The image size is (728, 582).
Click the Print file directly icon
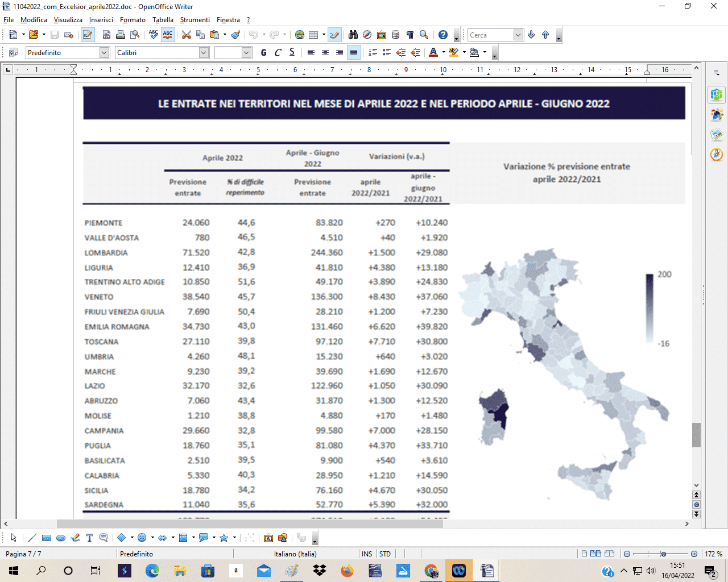[121, 35]
